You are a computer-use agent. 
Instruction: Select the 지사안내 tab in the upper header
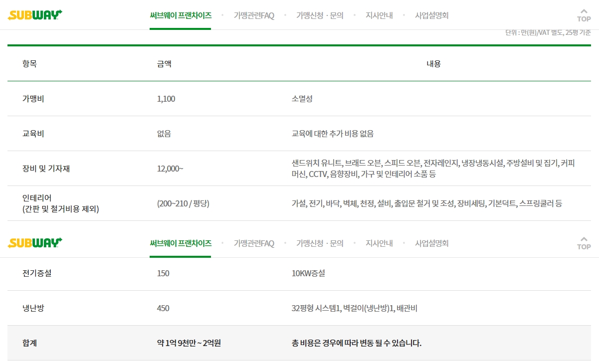379,15
